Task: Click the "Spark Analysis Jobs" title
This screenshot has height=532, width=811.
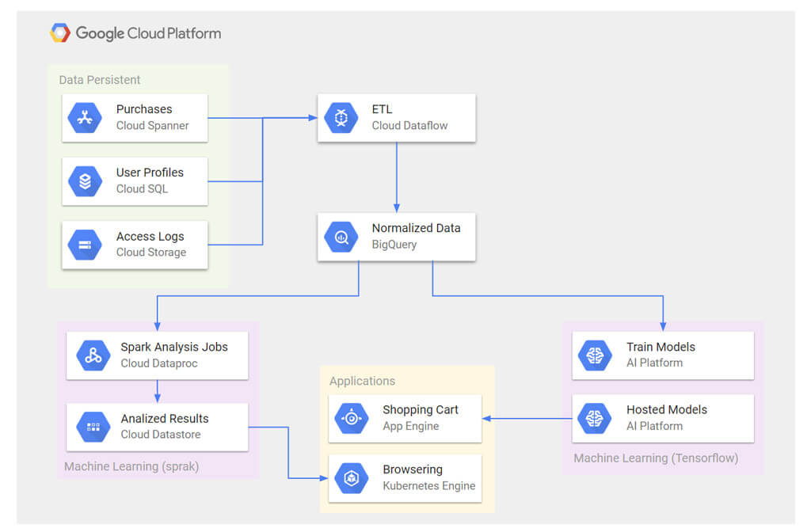Action: pos(173,347)
